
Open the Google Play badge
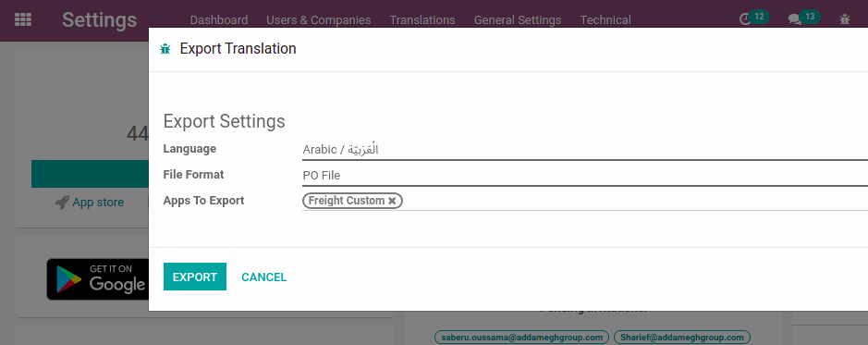click(97, 279)
